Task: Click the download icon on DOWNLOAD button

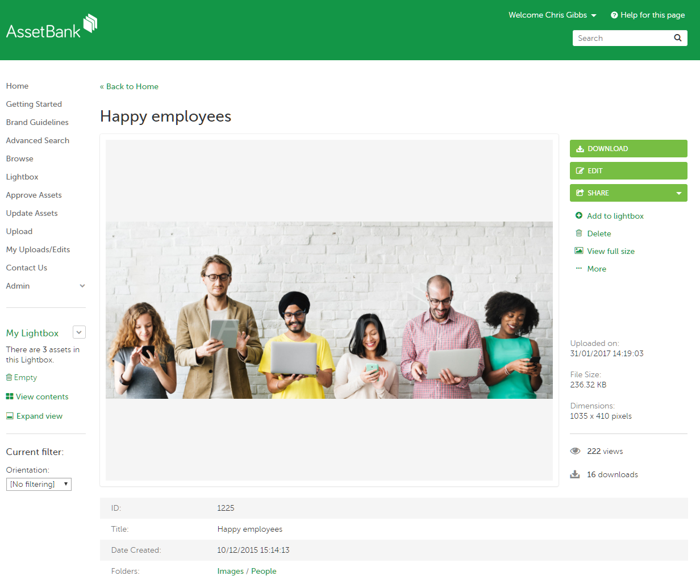Action: pos(580,149)
